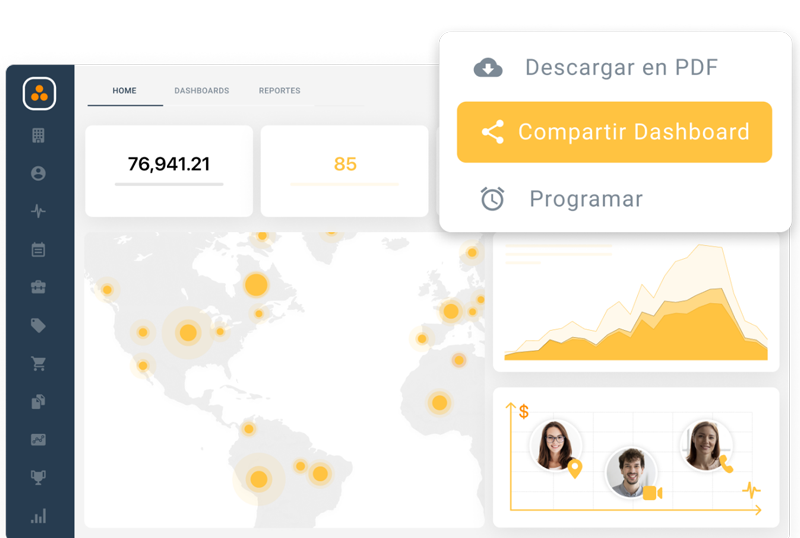Click the yellow area chart card

click(x=636, y=302)
